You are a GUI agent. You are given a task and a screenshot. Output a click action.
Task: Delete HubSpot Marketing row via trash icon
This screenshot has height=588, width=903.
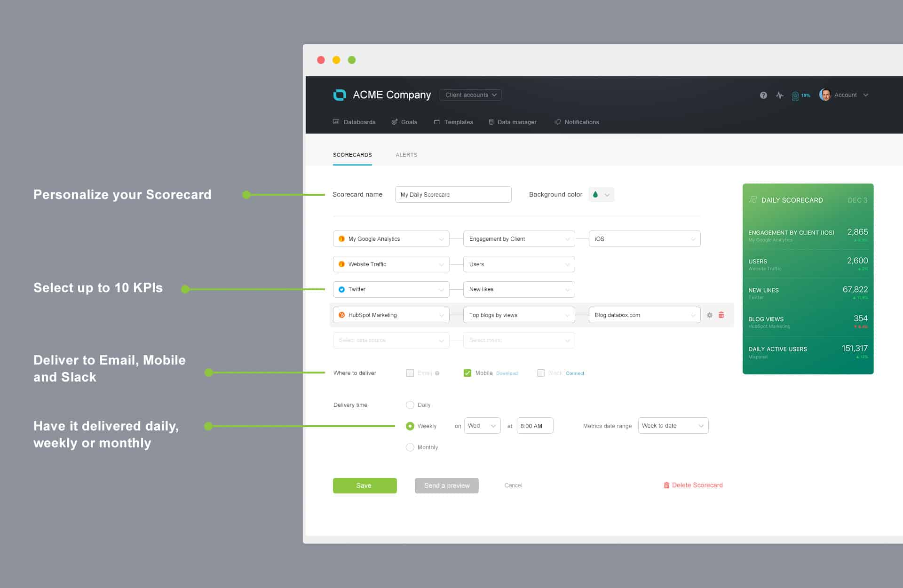pyautogui.click(x=721, y=315)
